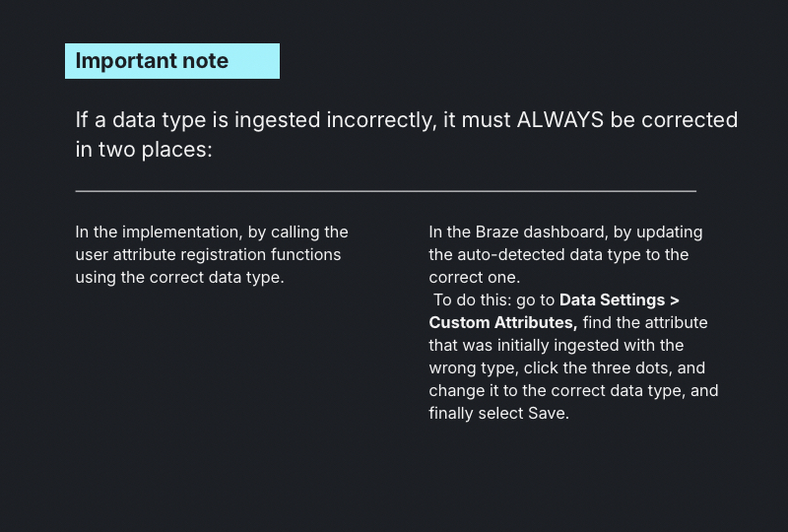Click the "find the attribute" text
Screen dimensions: 788x532
(645, 323)
